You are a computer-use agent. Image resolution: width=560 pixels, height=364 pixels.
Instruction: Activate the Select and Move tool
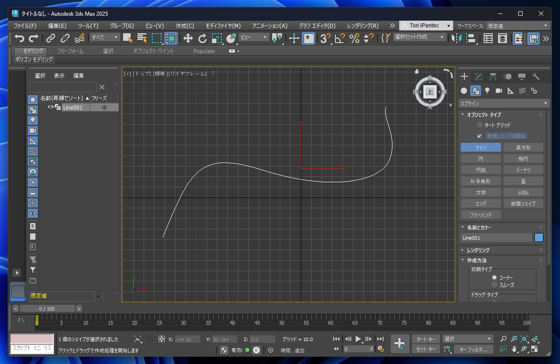[x=188, y=38]
